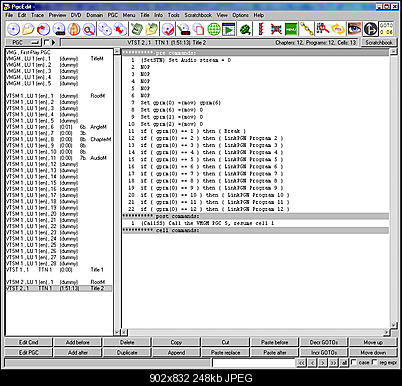Click the crossed-out film strip icon
Screen dimensions: 402x386
click(x=276, y=29)
